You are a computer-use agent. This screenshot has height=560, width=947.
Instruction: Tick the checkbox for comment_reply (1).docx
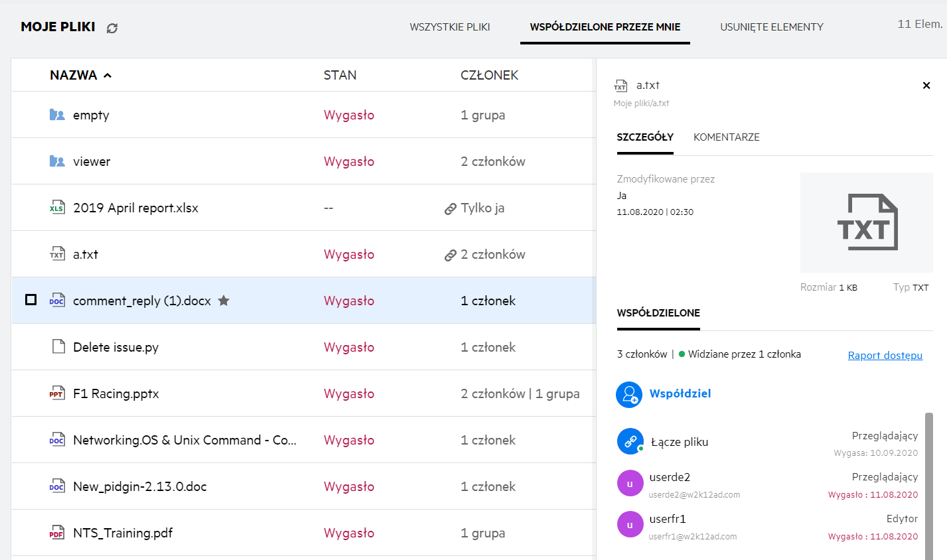pos(31,300)
